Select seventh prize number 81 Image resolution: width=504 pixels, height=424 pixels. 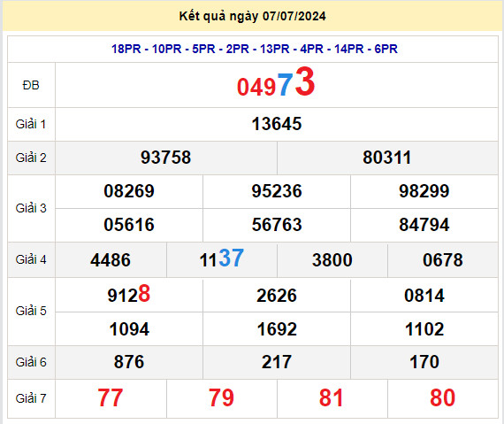[332, 398]
